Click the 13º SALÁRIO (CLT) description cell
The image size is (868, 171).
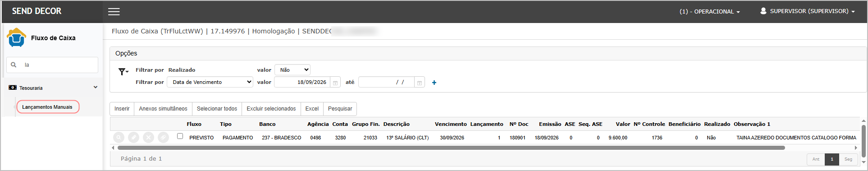(x=407, y=138)
